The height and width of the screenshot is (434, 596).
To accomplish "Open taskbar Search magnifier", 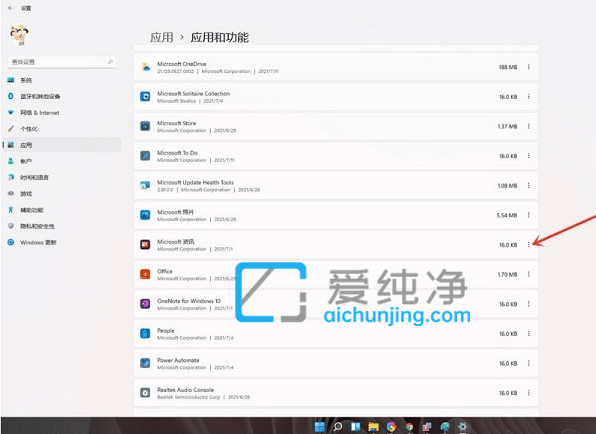I will click(338, 427).
